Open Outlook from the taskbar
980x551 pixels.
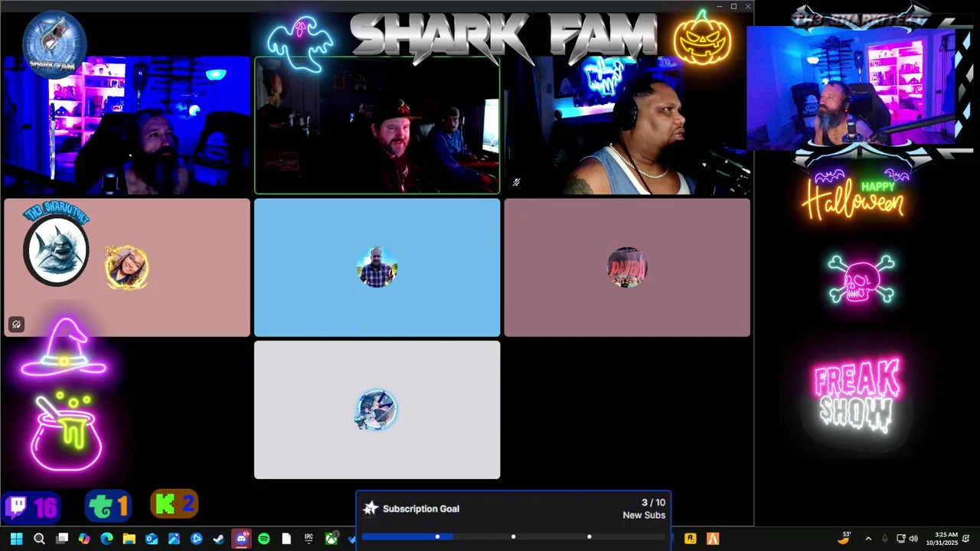(x=152, y=539)
